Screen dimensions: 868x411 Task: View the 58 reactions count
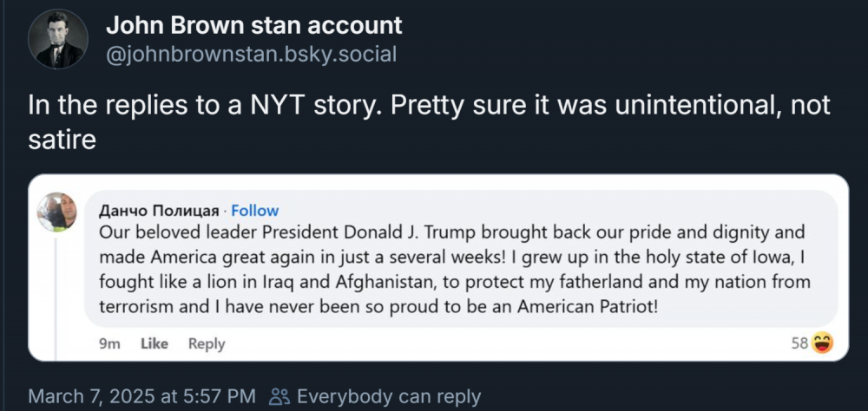coord(799,343)
